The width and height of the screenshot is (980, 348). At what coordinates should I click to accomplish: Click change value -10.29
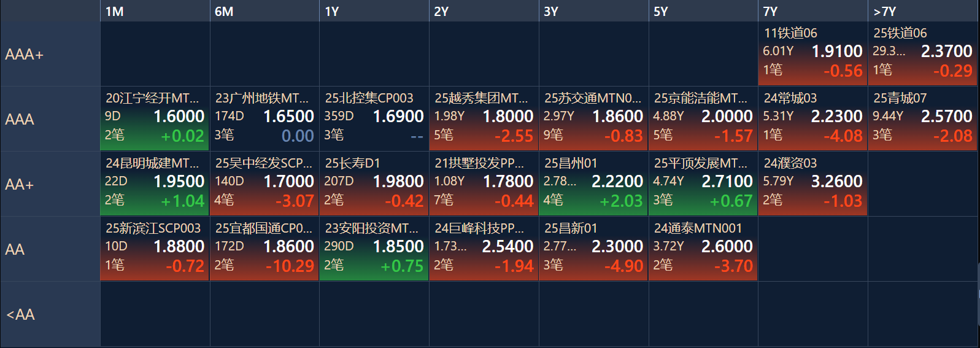[x=290, y=266]
